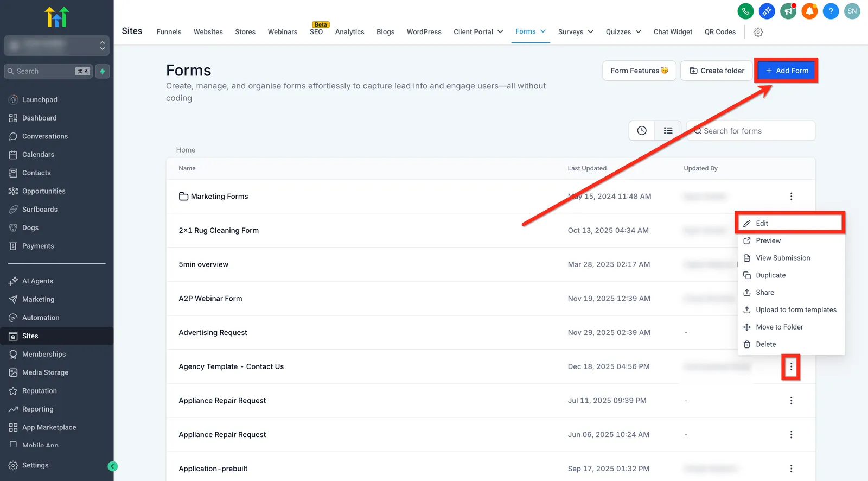The height and width of the screenshot is (481, 868).
Task: Click the Home breadcrumb
Action: (186, 150)
